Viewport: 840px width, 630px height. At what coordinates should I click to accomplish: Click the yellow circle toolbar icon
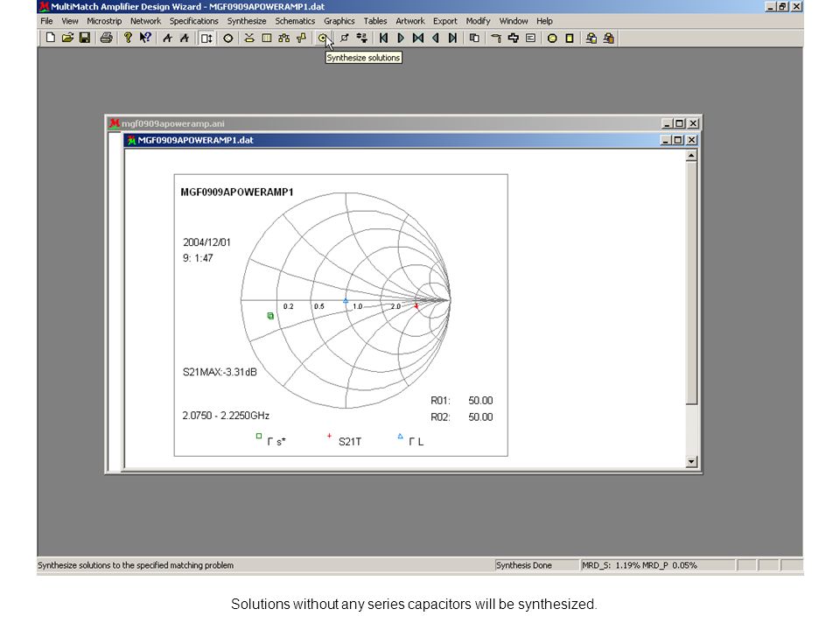[x=552, y=38]
